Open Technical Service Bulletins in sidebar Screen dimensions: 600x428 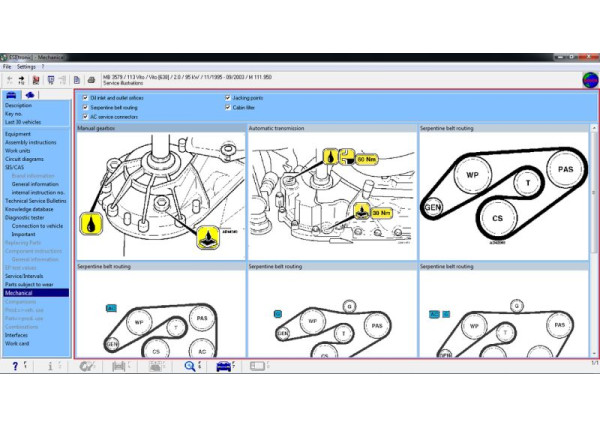(x=35, y=201)
